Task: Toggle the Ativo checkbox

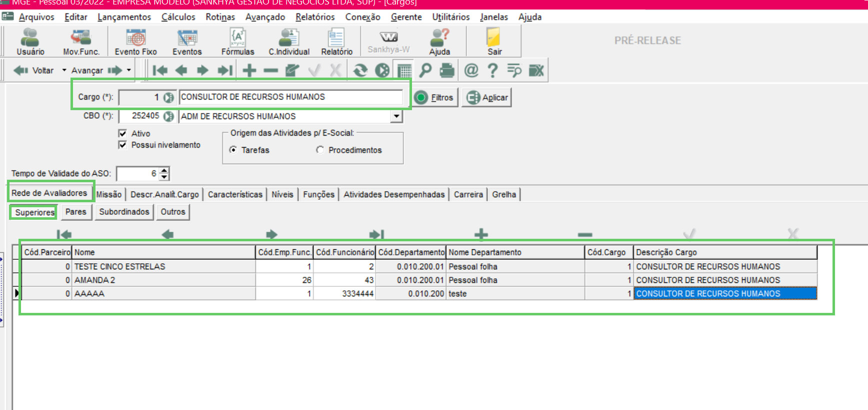Action: [122, 134]
